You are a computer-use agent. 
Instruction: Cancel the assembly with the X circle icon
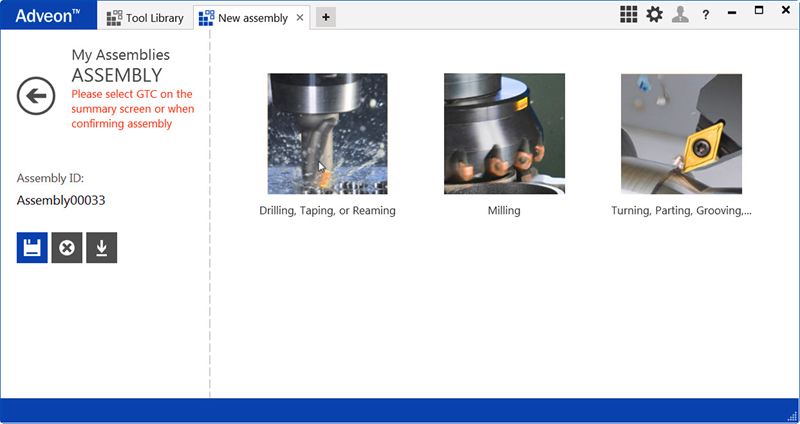point(67,247)
